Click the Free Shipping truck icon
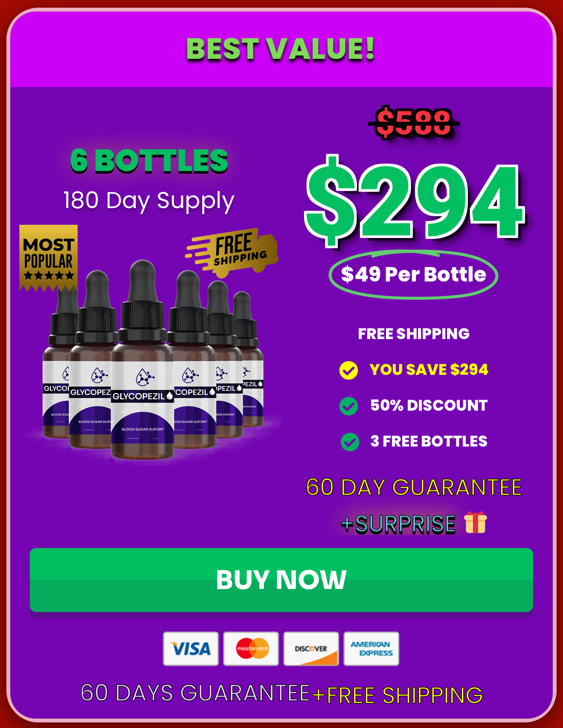 (x=232, y=252)
